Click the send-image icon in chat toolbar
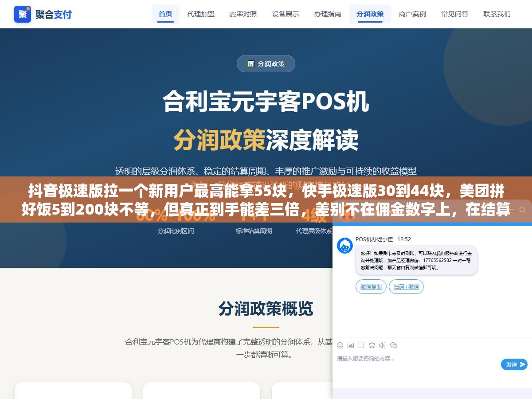Image resolution: width=532 pixels, height=399 pixels. [x=351, y=345]
